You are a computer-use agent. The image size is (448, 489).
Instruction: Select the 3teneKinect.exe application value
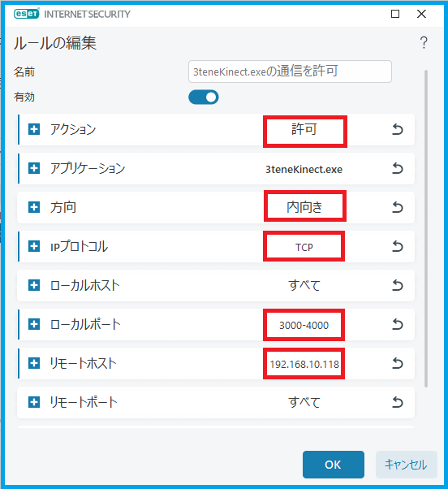click(304, 169)
